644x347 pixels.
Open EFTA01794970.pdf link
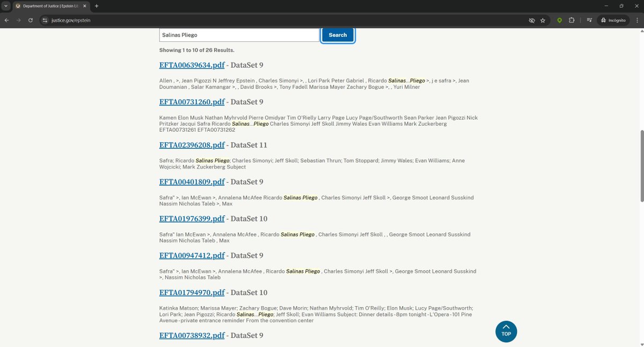pyautogui.click(x=192, y=293)
